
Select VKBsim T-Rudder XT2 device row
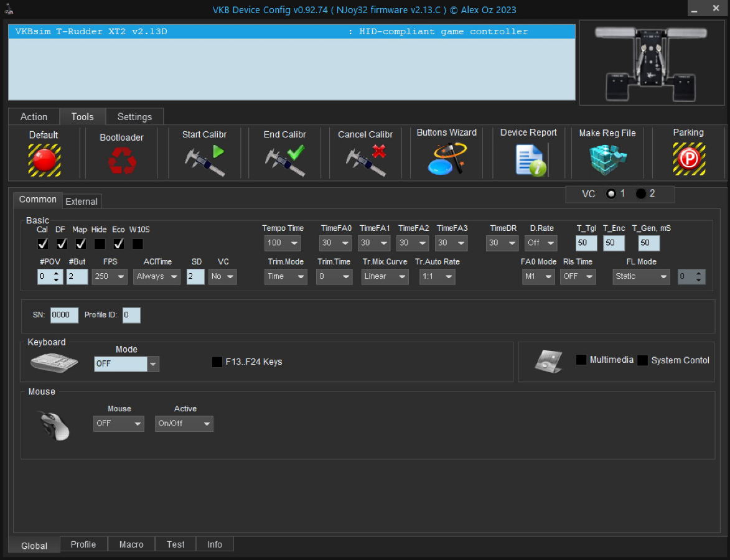[292, 32]
